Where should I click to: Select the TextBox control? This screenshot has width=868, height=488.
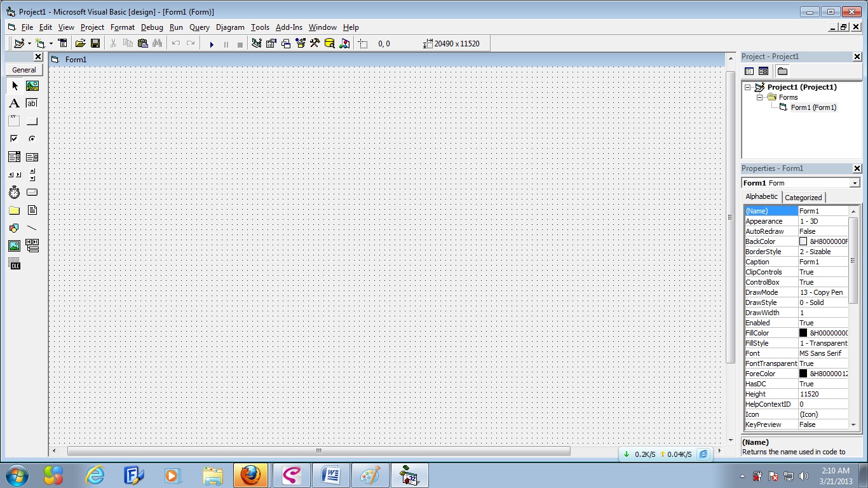tap(32, 103)
